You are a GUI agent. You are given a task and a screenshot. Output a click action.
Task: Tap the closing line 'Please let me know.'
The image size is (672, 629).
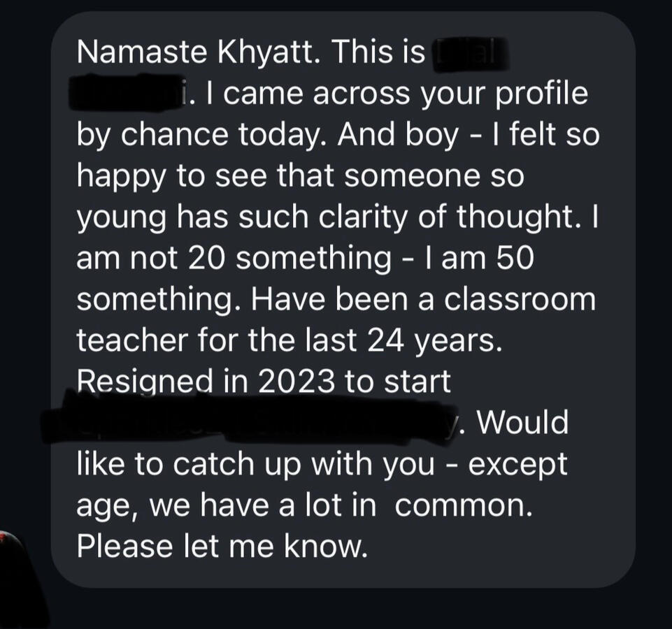(x=222, y=547)
